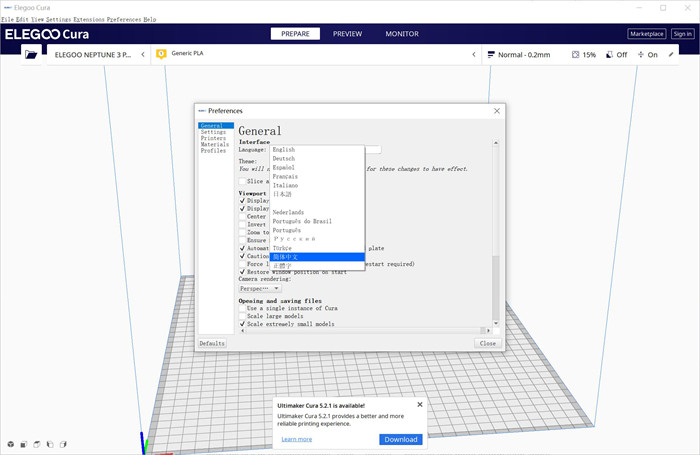Click the Close button in Preferences
Viewport: 700px width, 455px height.
coord(488,343)
